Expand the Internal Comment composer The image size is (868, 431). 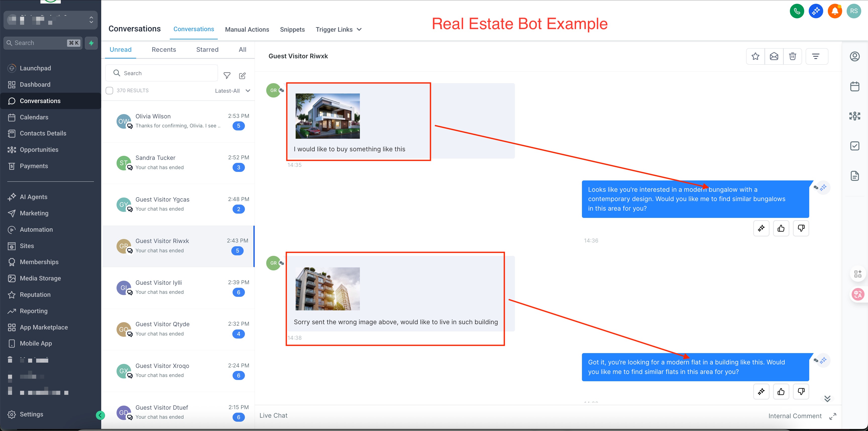point(833,416)
